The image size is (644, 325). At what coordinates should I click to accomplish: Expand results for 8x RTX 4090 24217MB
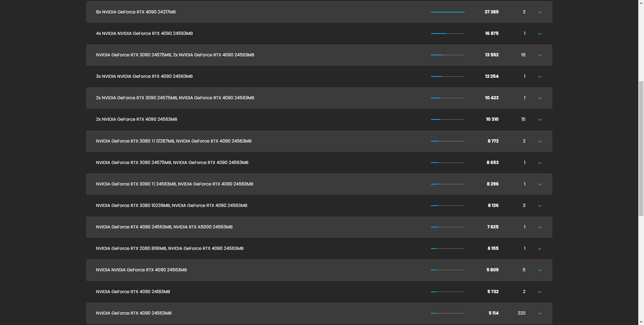[540, 12]
